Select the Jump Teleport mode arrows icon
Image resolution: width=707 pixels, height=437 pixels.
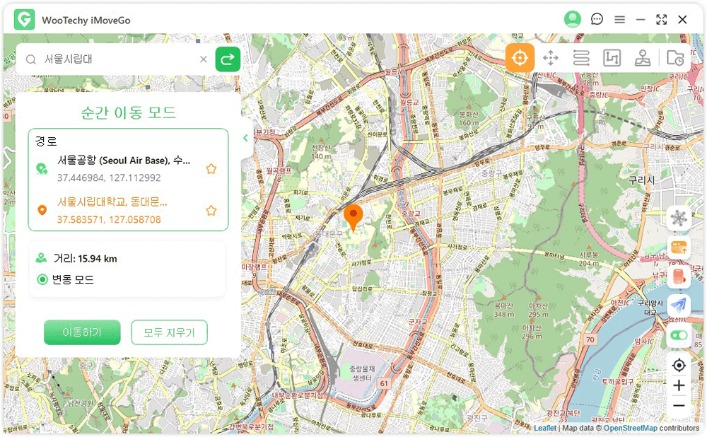point(551,58)
